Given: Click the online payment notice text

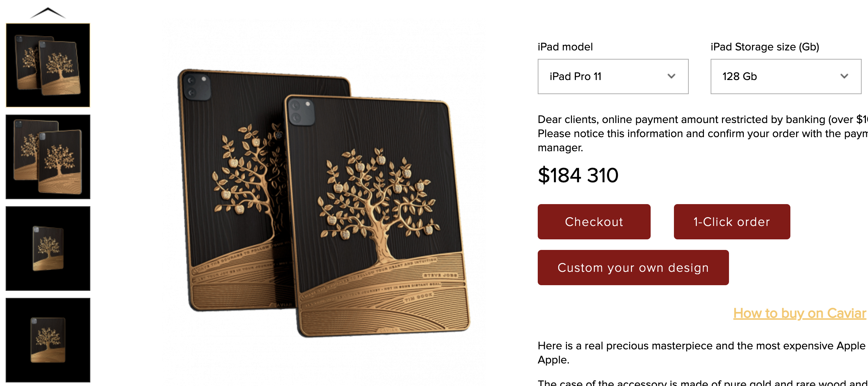Looking at the screenshot, I should 702,133.
